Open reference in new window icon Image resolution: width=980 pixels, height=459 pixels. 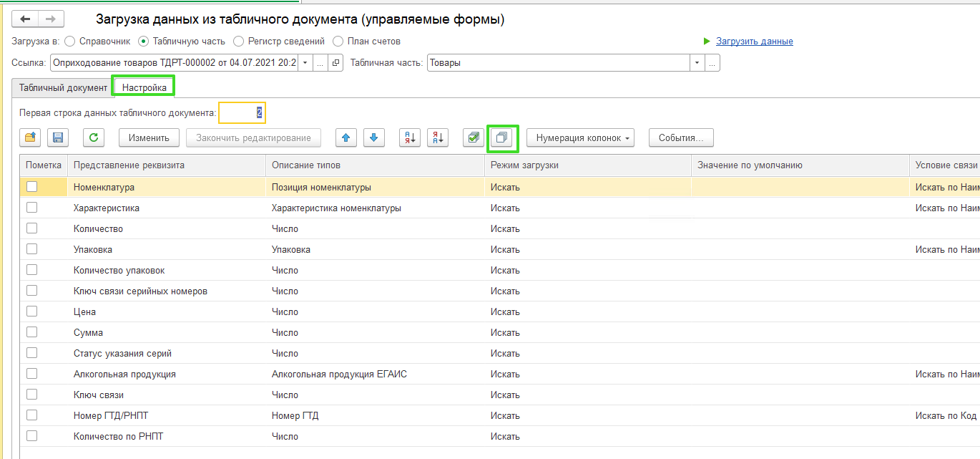pos(336,63)
